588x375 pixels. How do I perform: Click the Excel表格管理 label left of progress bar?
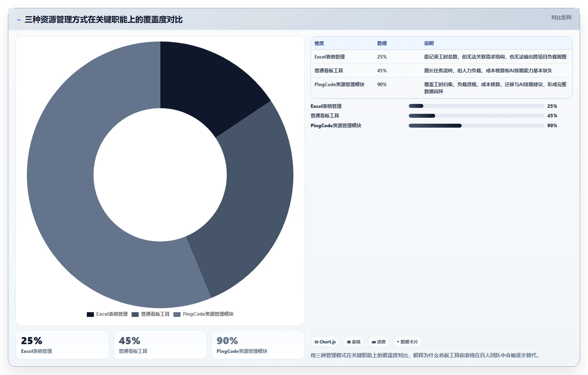click(x=326, y=106)
